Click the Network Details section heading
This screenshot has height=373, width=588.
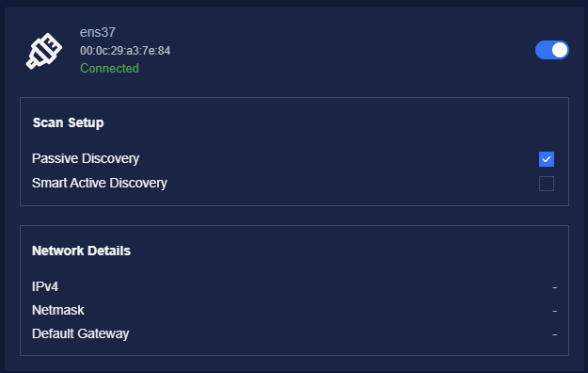81,251
